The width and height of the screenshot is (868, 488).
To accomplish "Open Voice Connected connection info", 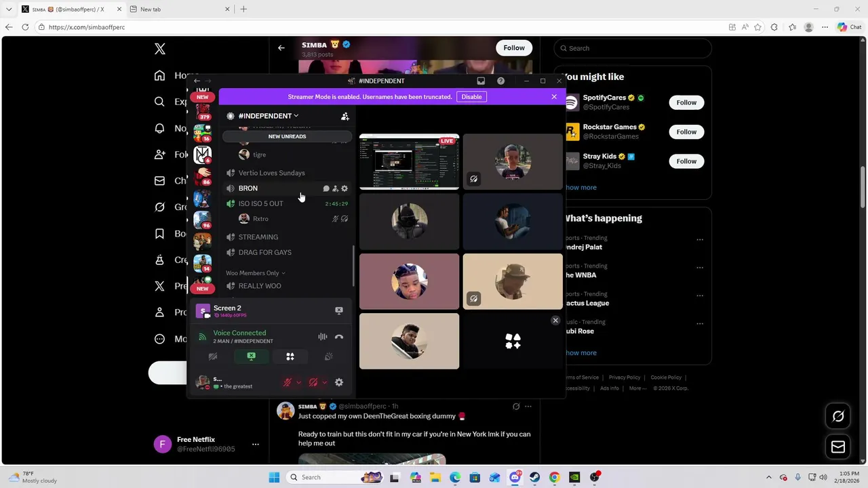I will [x=239, y=333].
